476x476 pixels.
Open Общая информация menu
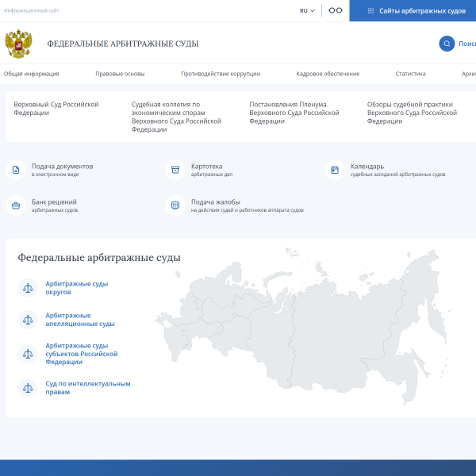tap(31, 74)
